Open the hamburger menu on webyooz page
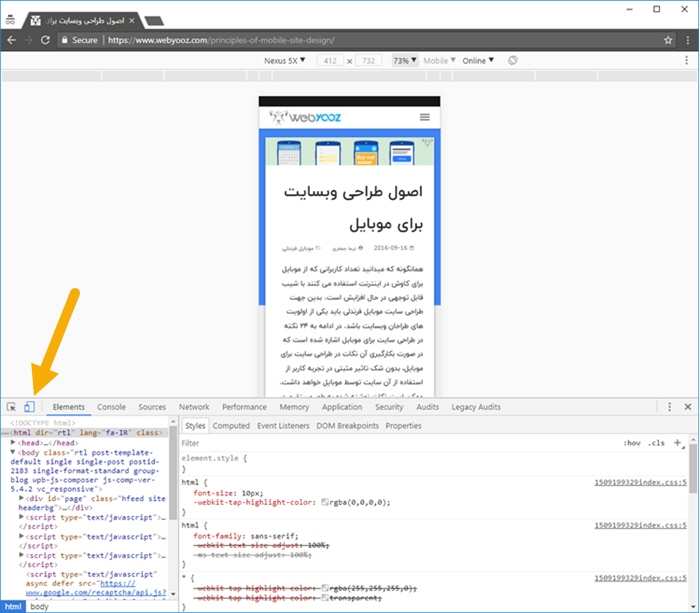Screen dimensions: 700x613 tap(425, 117)
